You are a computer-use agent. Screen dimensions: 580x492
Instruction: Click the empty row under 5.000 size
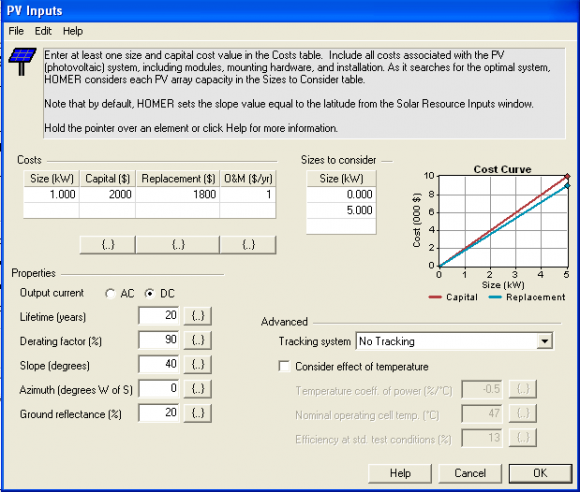coord(341,226)
